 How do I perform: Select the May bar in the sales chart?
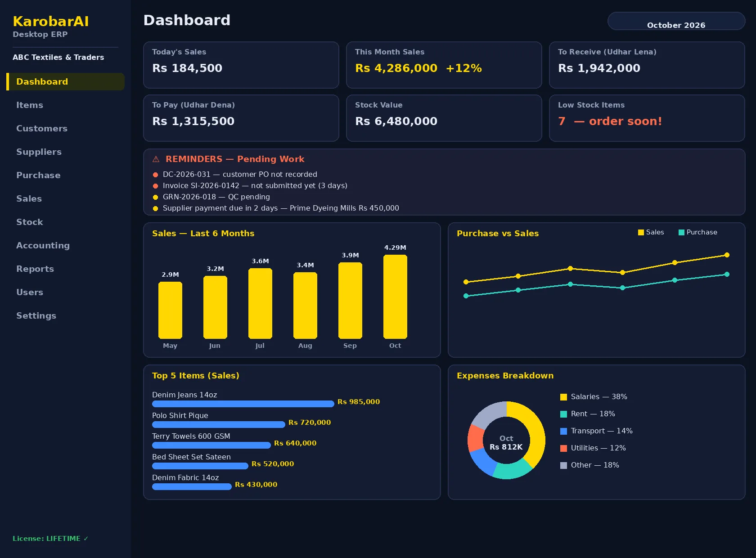170,310
